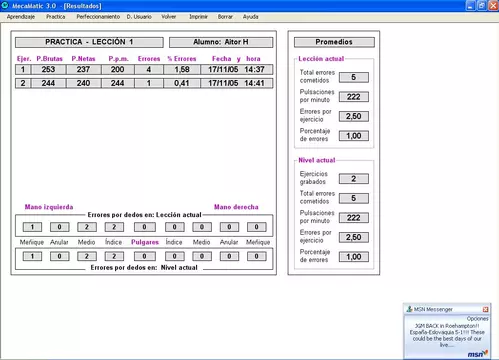
Task: Restore down the MecaMatic window
Action: coord(482,6)
